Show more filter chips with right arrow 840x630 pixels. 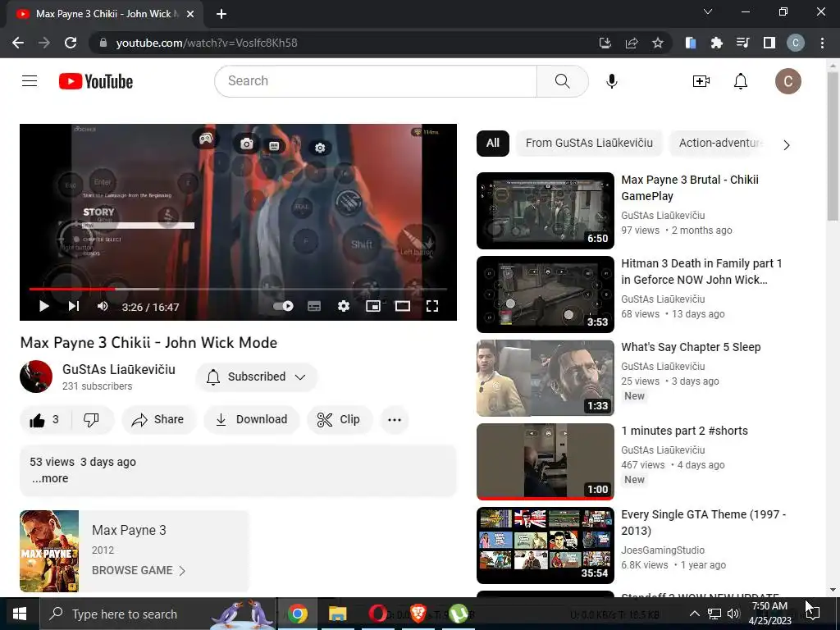(787, 145)
